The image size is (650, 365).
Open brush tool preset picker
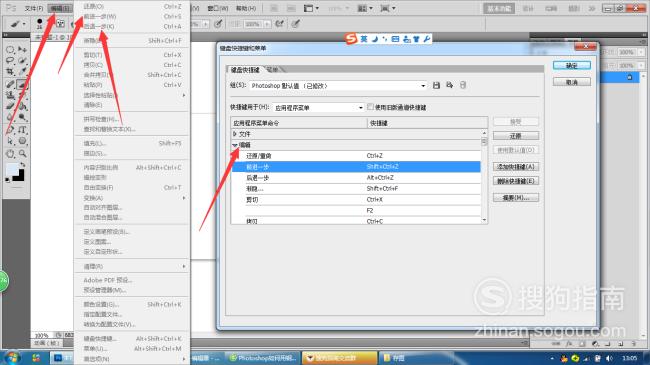[x=17, y=24]
